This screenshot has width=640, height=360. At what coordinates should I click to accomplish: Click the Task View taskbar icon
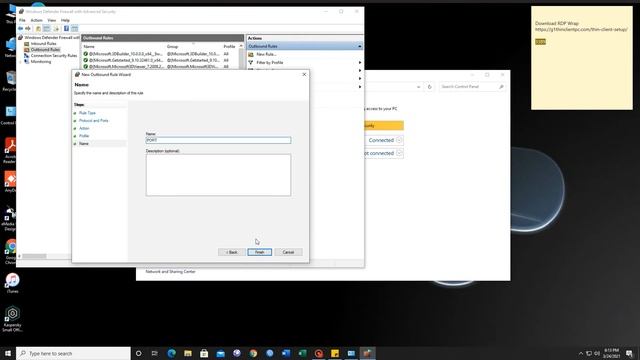click(155, 353)
